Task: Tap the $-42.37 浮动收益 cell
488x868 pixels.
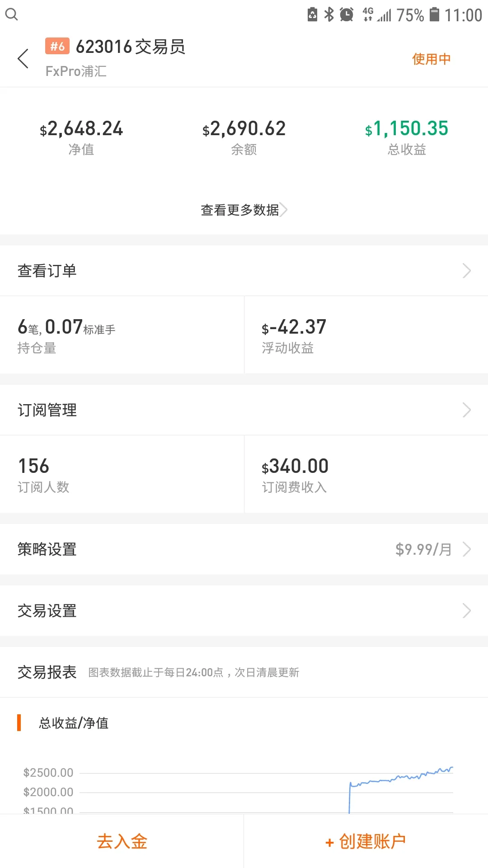Action: tap(366, 335)
